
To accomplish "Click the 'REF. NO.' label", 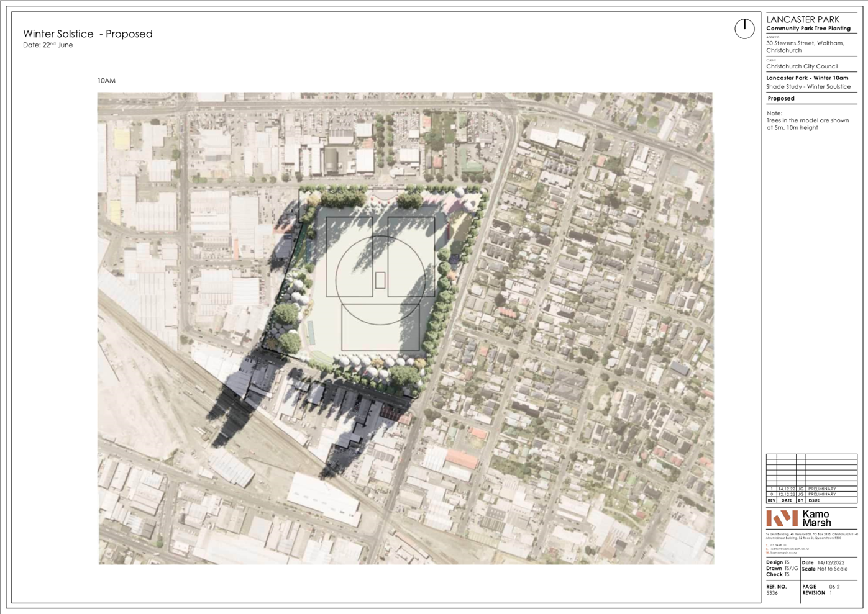I will [x=777, y=587].
